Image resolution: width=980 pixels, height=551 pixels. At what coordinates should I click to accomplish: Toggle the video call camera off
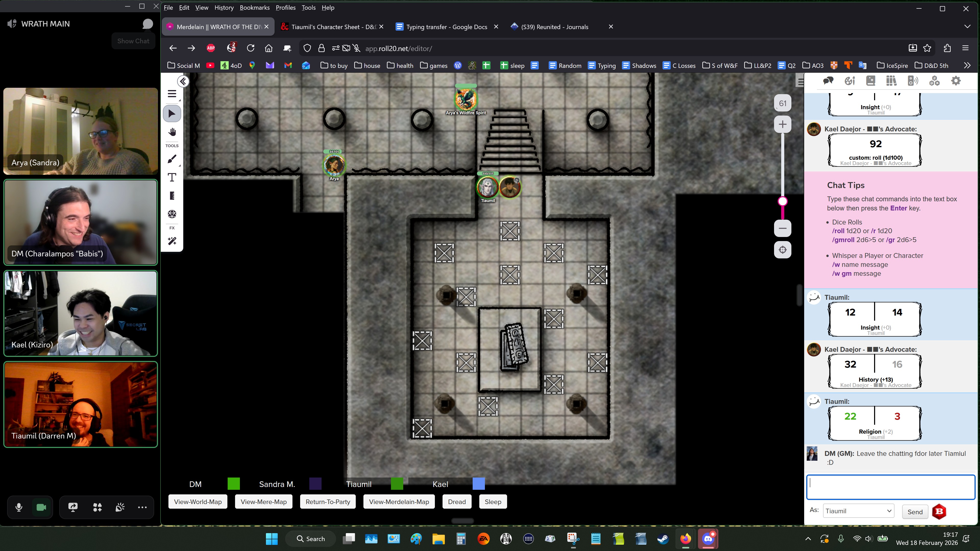[x=41, y=507]
